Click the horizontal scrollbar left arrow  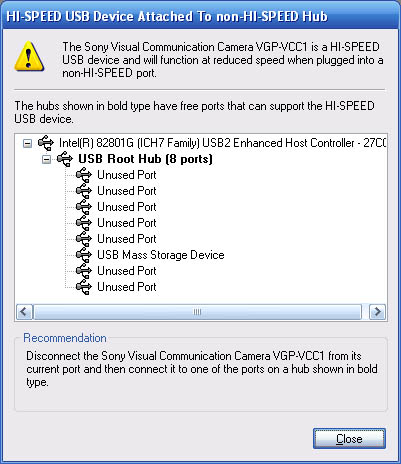click(24, 312)
